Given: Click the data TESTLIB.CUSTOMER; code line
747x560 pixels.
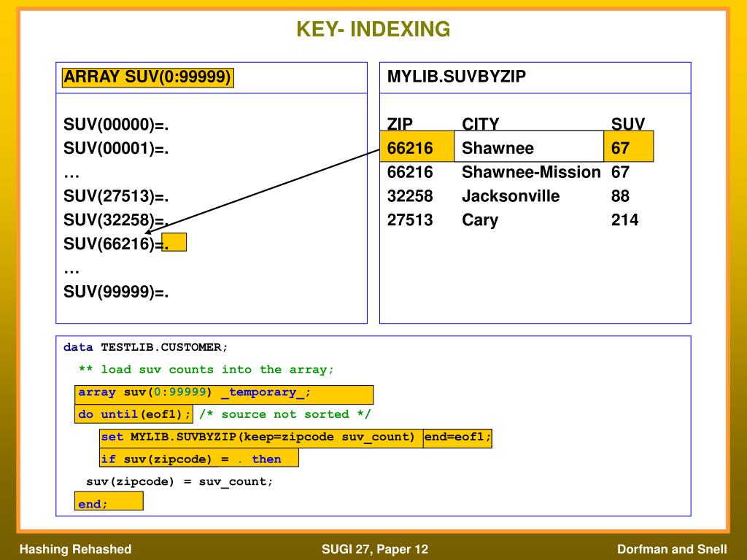Looking at the screenshot, I should (x=145, y=347).
